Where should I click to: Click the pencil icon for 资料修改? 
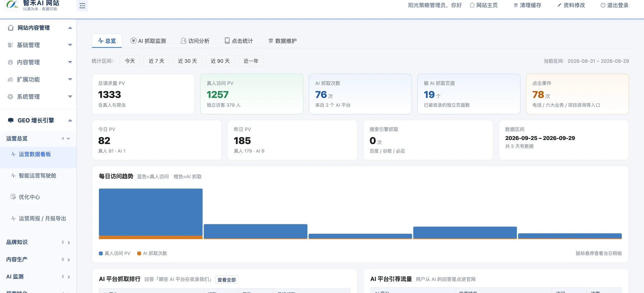pyautogui.click(x=559, y=5)
